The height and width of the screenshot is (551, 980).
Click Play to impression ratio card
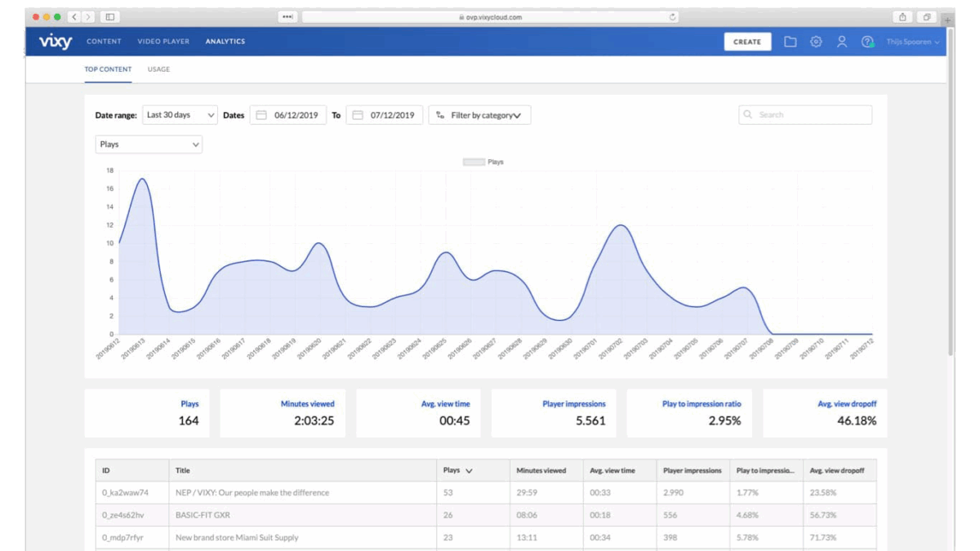691,413
